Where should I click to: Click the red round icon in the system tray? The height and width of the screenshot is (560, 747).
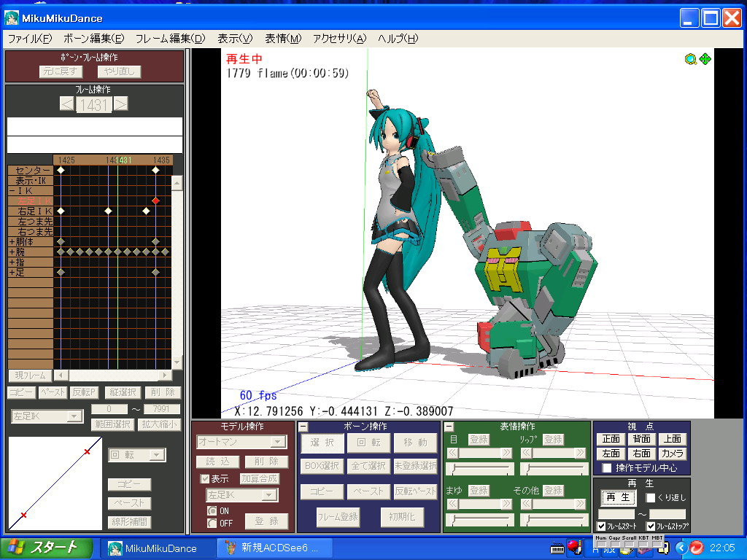tap(696, 548)
